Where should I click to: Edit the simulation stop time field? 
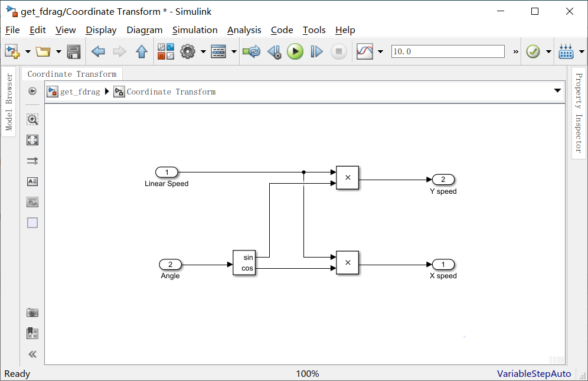[447, 51]
